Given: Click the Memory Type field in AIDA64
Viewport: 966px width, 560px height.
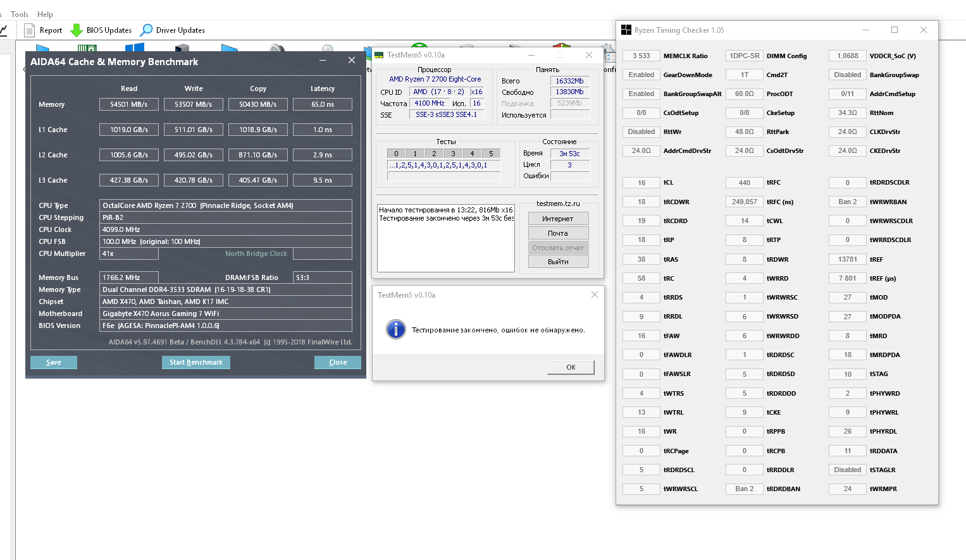Looking at the screenshot, I should [226, 289].
